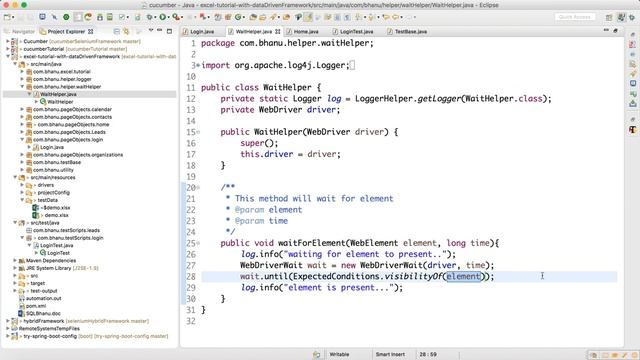Image resolution: width=640 pixels, height=360 pixels.
Task: Select WaitHelper.java in the project tree
Action: (58, 94)
